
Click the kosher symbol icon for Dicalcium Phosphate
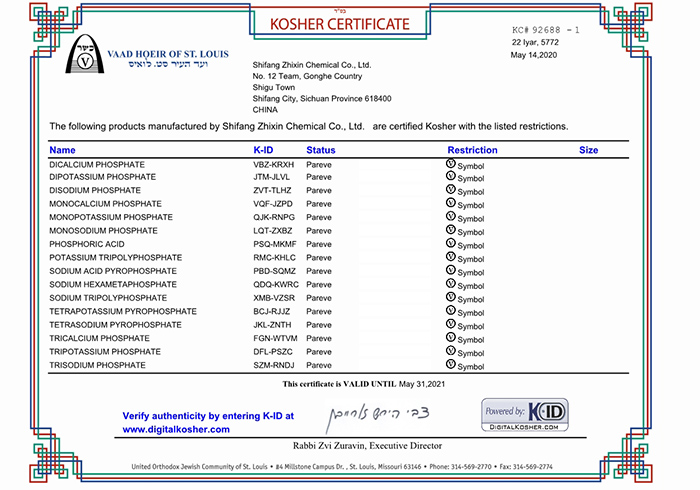[450, 163]
